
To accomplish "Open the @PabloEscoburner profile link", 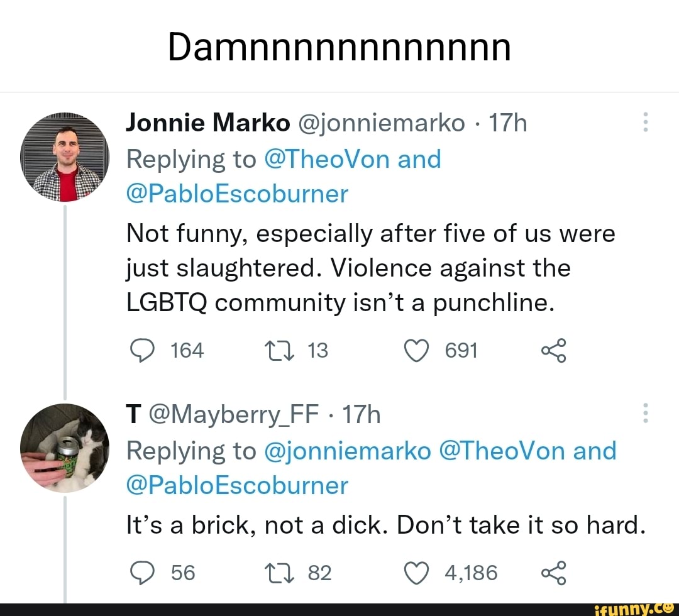I will pos(237,194).
